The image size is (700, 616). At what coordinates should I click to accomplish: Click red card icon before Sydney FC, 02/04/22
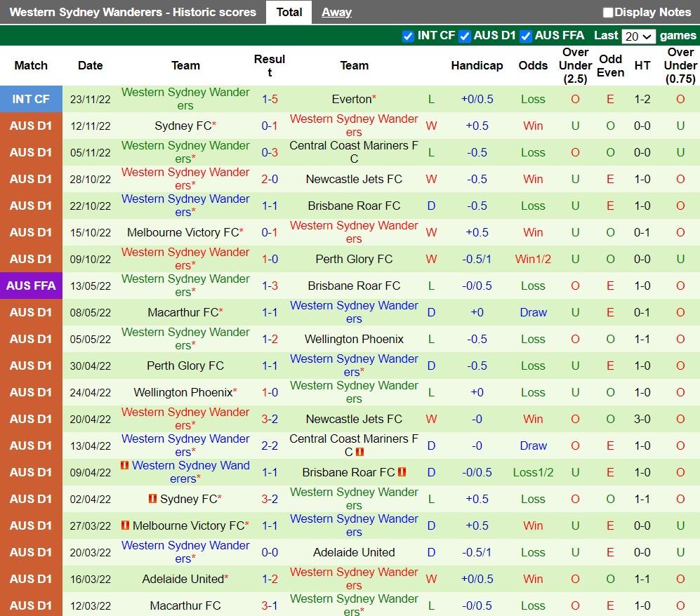[x=152, y=499]
